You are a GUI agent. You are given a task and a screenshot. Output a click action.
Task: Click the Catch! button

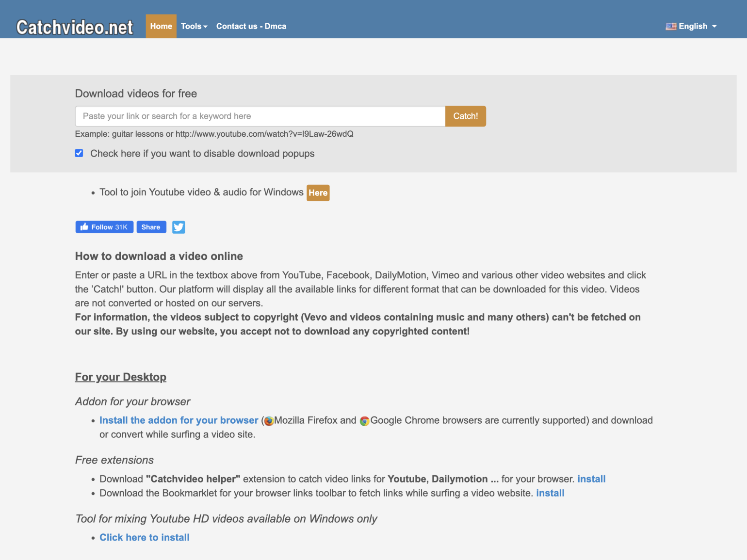[x=466, y=116]
